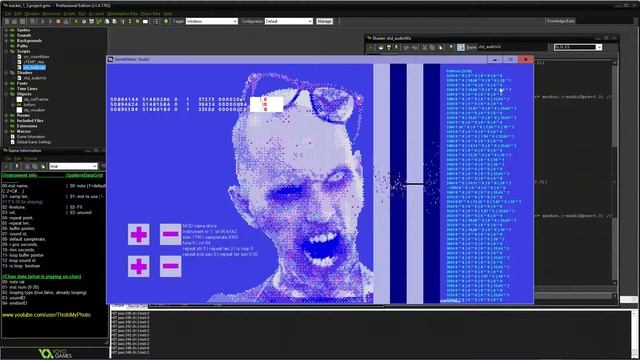Click the paste icon in Shader window
Screen dimensions: 640x360
click(440, 47)
